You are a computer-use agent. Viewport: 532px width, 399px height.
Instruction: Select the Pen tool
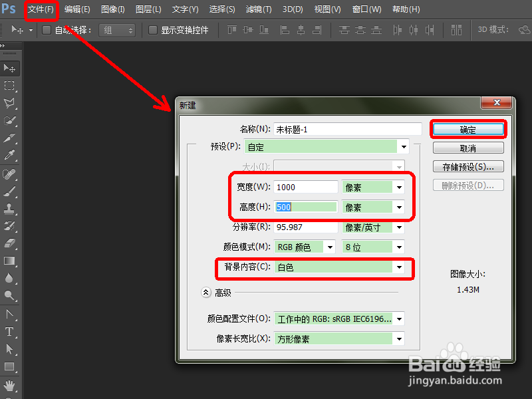point(9,315)
